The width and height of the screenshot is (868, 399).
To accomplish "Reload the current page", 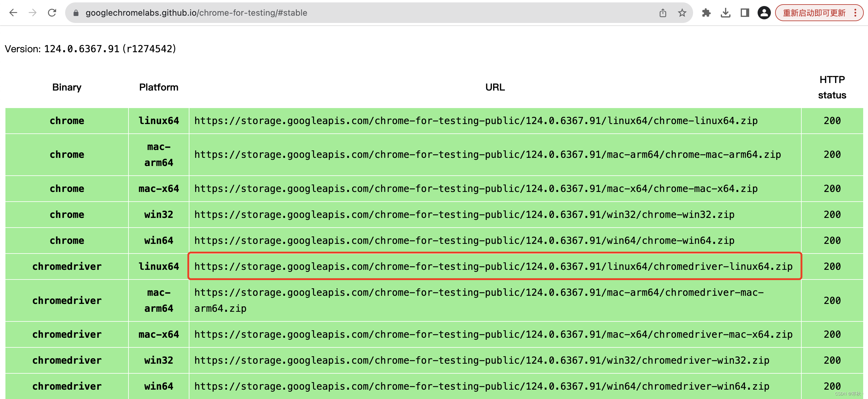I will tap(52, 13).
